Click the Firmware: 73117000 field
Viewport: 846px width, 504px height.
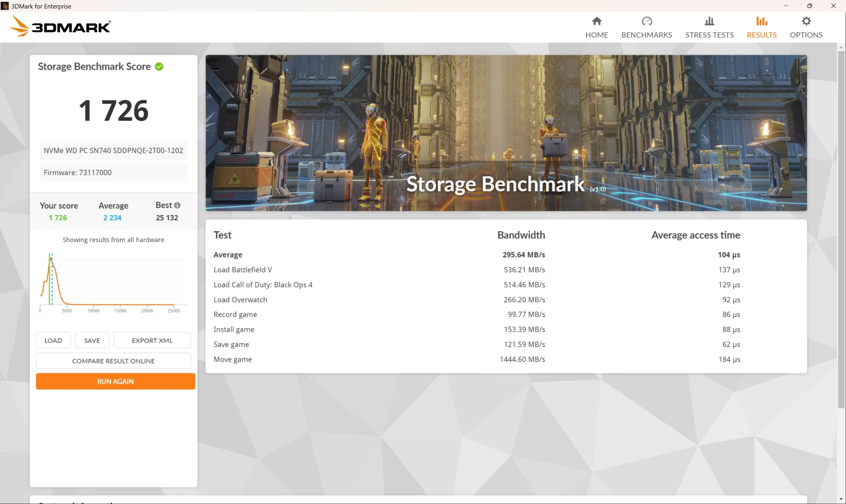coord(113,172)
